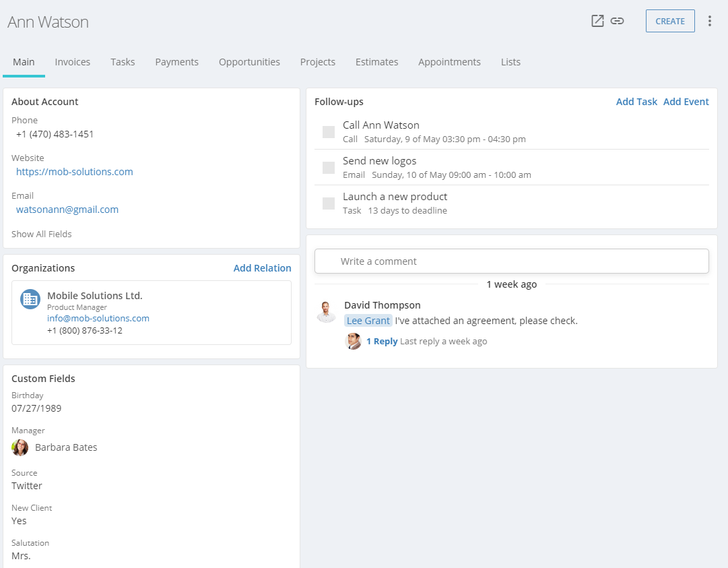Open the 1 Reply thread link
Viewport: 728px width, 568px height.
[x=382, y=342]
